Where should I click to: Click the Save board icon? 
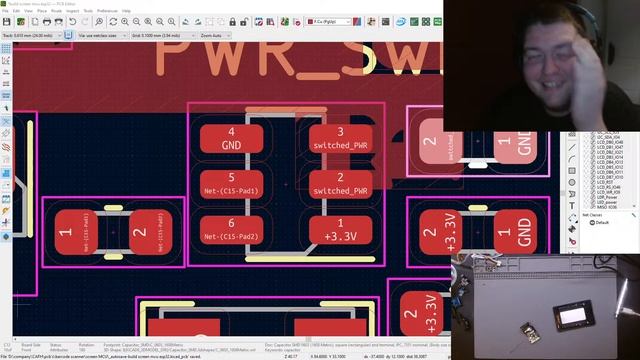[7, 22]
